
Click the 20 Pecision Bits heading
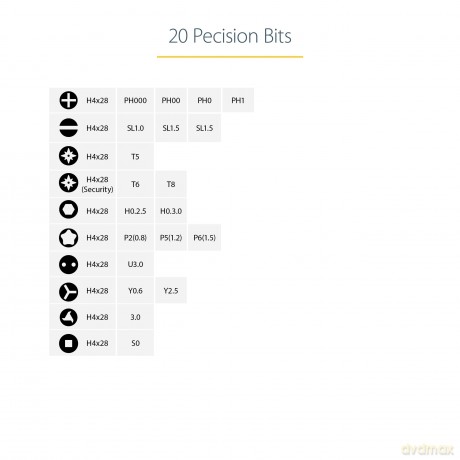coord(230,36)
